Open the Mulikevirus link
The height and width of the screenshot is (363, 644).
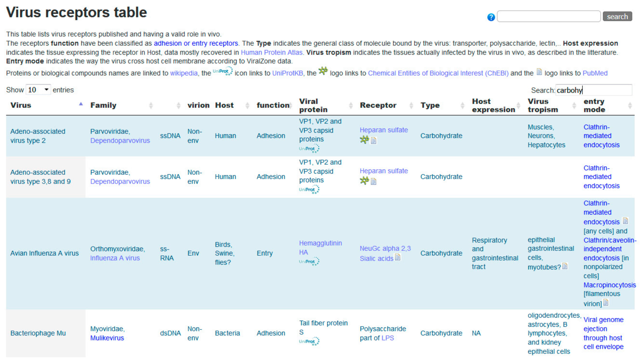point(107,338)
